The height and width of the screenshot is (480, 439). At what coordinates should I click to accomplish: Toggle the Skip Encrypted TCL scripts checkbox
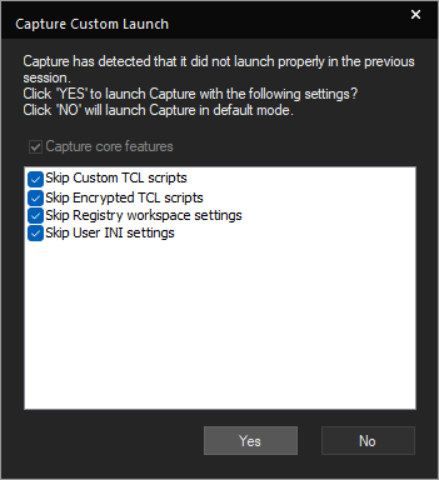click(35, 198)
